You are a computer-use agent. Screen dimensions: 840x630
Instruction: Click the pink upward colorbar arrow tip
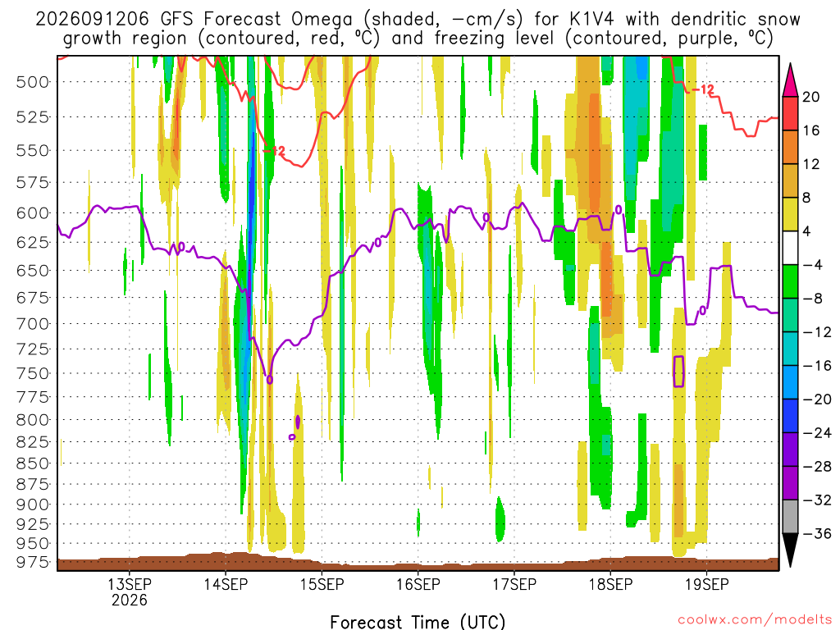click(x=790, y=80)
